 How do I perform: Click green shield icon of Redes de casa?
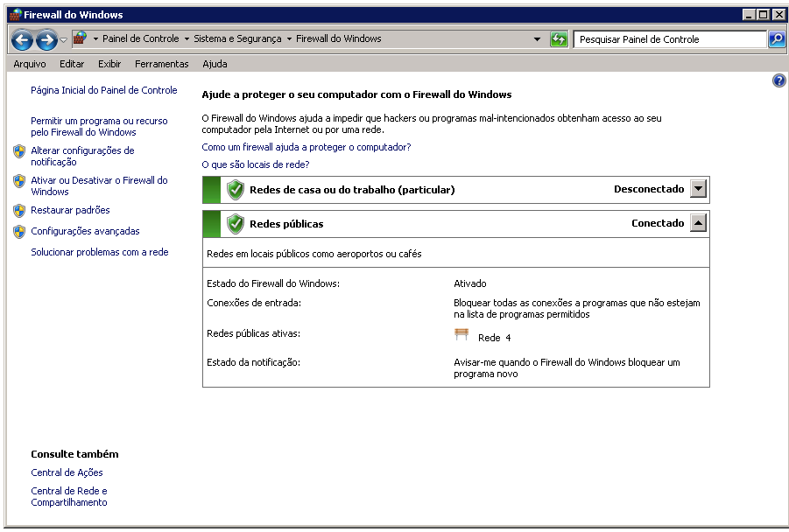click(235, 190)
